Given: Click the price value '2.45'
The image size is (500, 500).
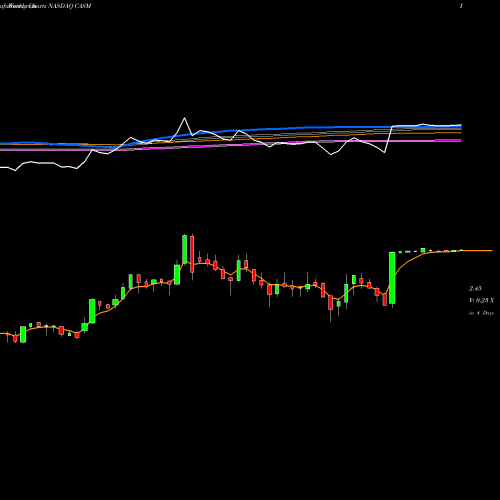Looking at the screenshot, I should tap(475, 289).
